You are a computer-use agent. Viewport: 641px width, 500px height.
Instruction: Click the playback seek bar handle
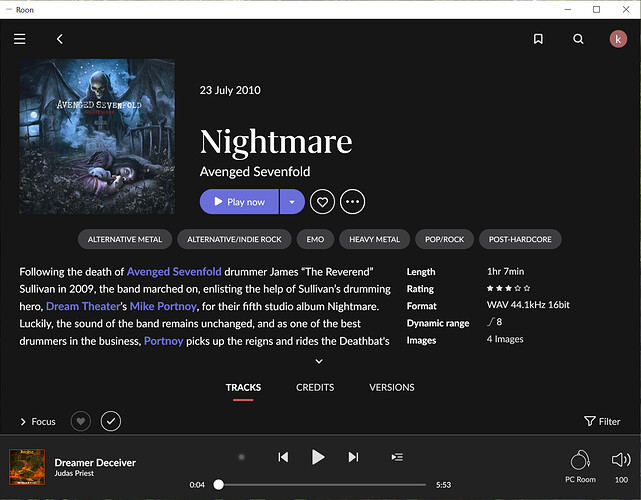tap(219, 484)
